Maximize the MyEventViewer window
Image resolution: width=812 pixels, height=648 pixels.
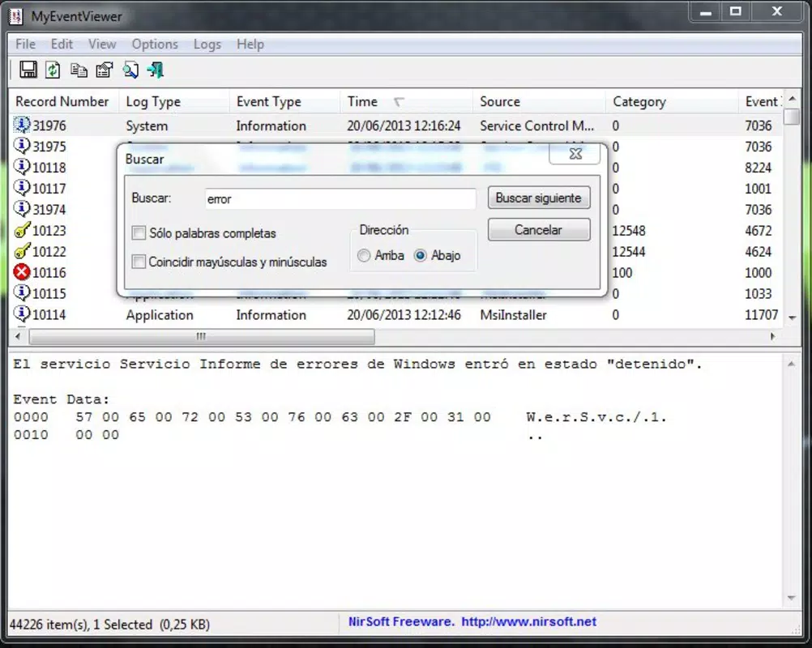[735, 12]
